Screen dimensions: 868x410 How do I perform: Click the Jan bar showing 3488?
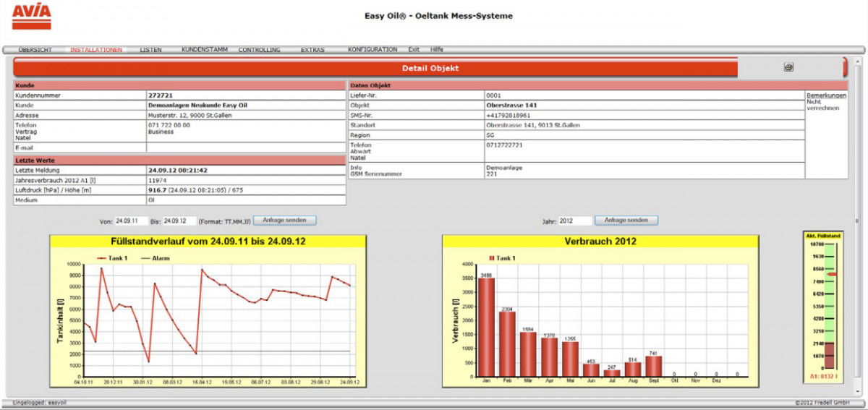[x=487, y=328]
